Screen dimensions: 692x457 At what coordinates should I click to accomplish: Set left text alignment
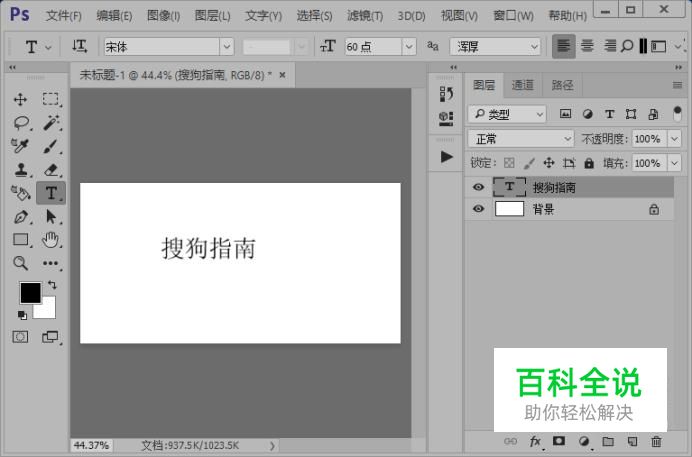564,46
